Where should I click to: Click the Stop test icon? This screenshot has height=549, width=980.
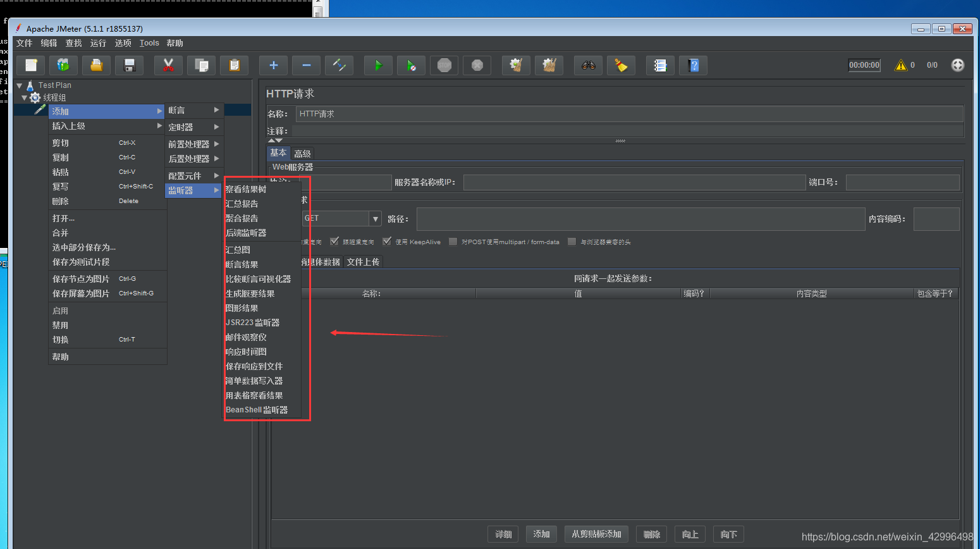point(444,65)
